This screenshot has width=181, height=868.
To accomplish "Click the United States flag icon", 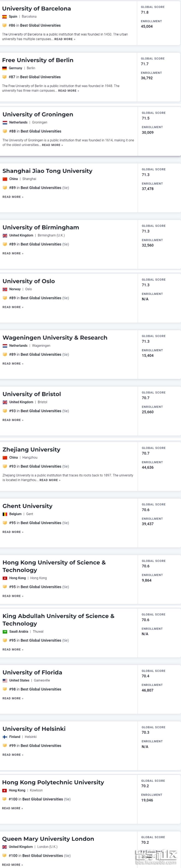I will click(5, 680).
